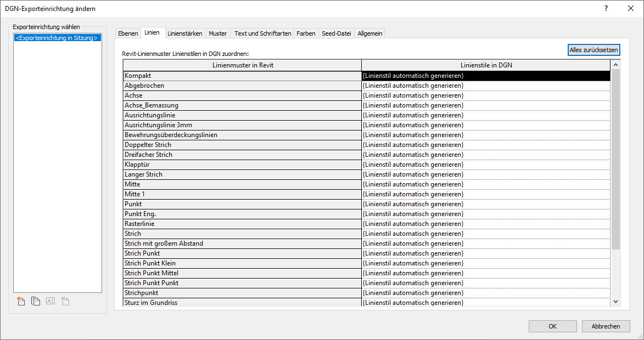Click the Delete export setup icon
644x340 pixels.
pos(65,301)
